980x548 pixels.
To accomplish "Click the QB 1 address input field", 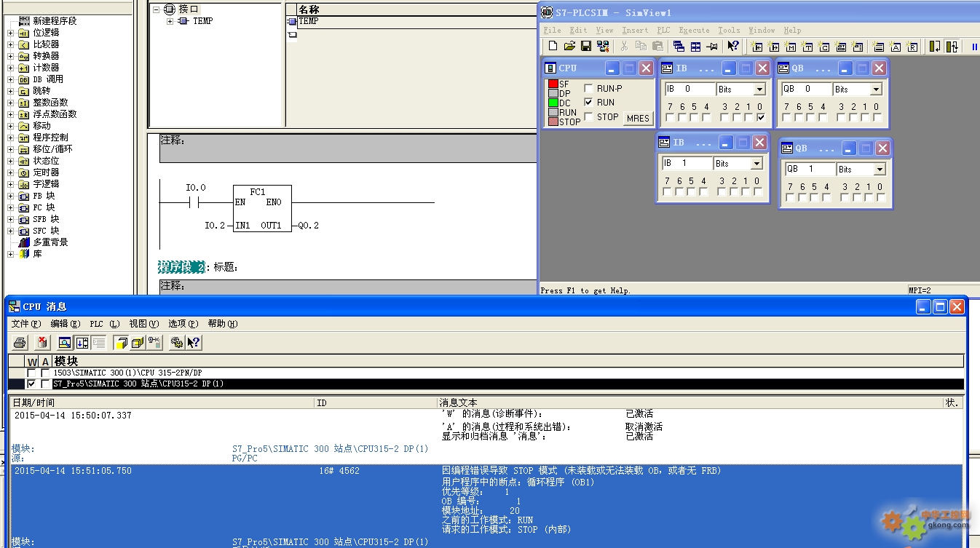I will tap(809, 169).
